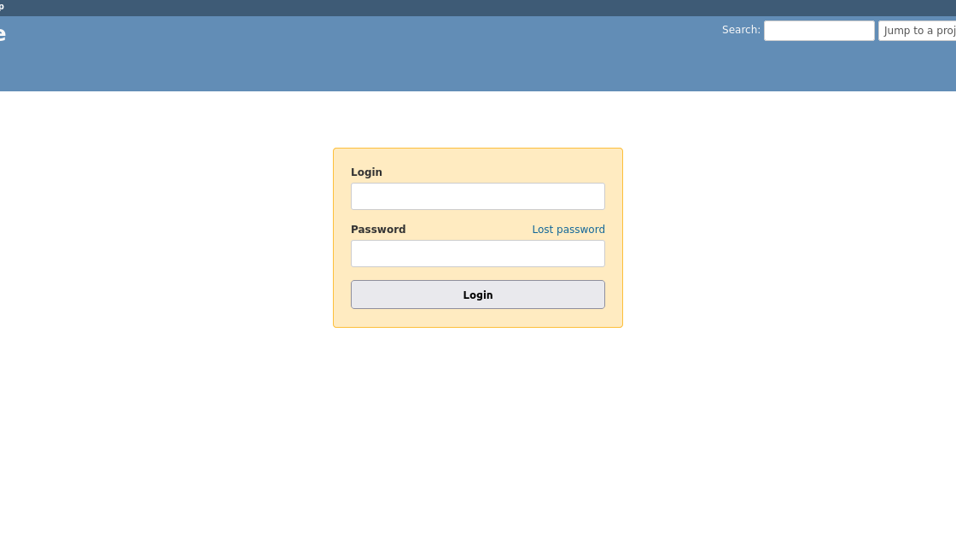The height and width of the screenshot is (560, 956).
Task: Expand the Jump to a project dropdown
Action: [918, 31]
